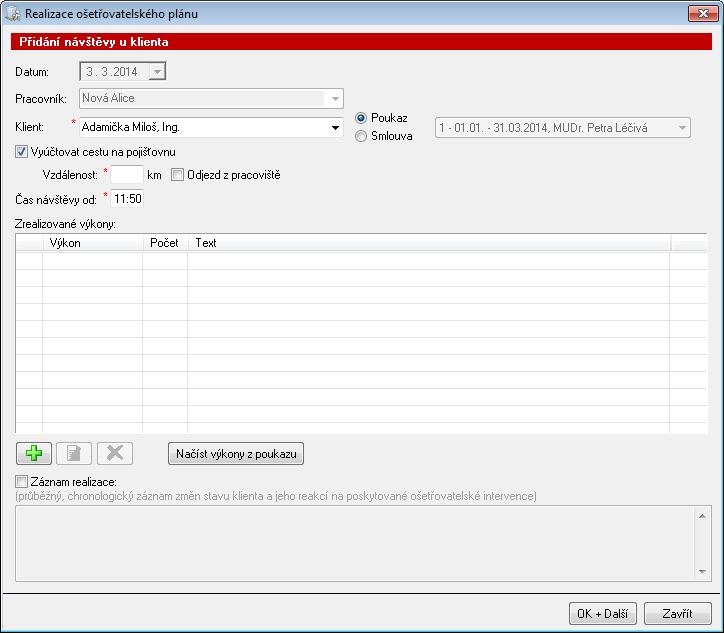The width and height of the screenshot is (724, 633).
Task: Check the Záznam realizace checkbox
Action: (x=21, y=482)
